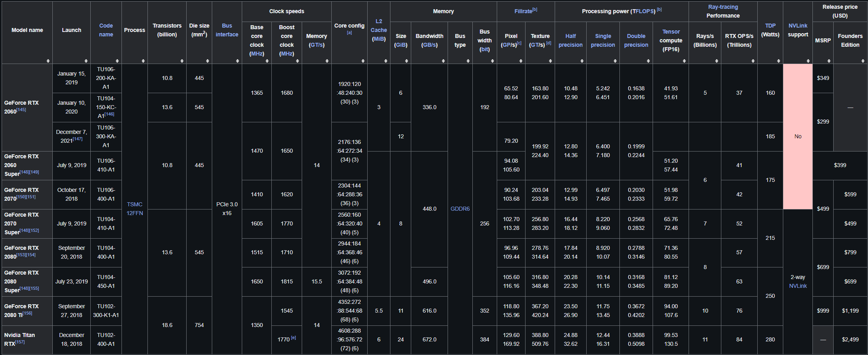Sort by Founders Edition price arrows

point(863,61)
